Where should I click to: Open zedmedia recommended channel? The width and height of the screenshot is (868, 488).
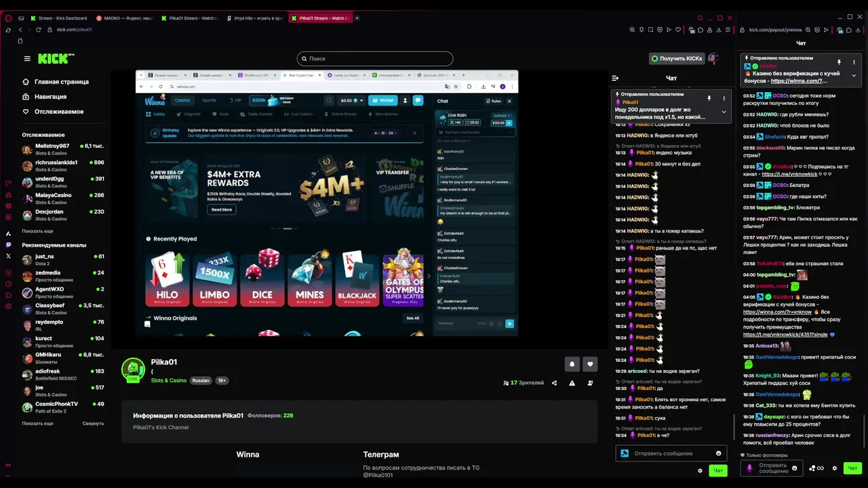tap(63, 277)
